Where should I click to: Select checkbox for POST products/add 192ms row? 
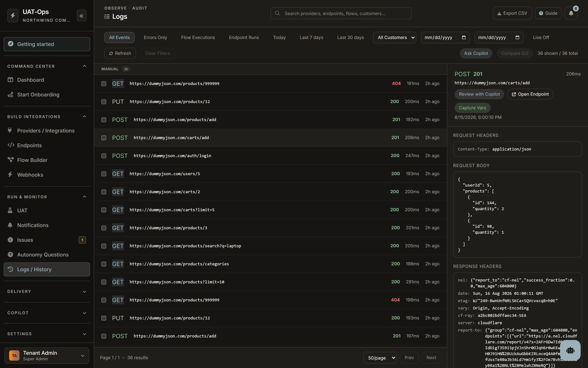coord(104,120)
